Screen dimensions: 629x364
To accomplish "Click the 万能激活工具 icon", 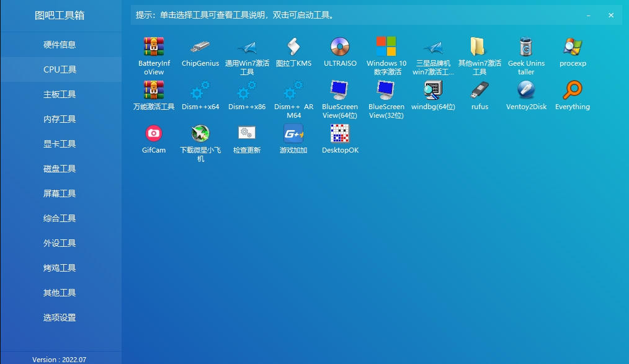I will coord(154,90).
